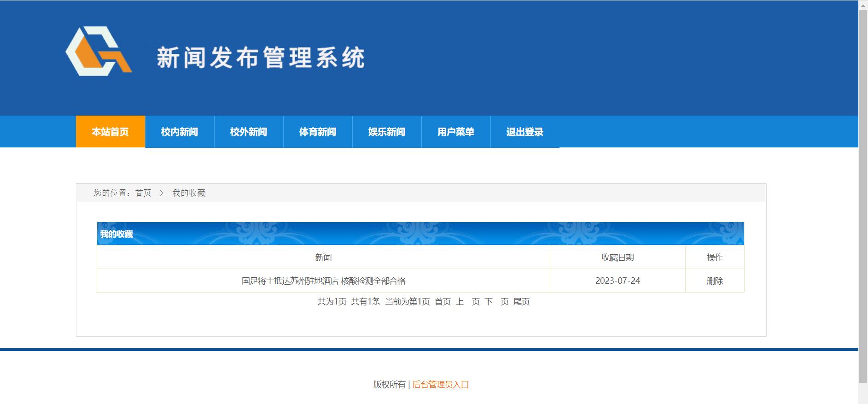Click the 我的收藏 panel title

pos(117,234)
